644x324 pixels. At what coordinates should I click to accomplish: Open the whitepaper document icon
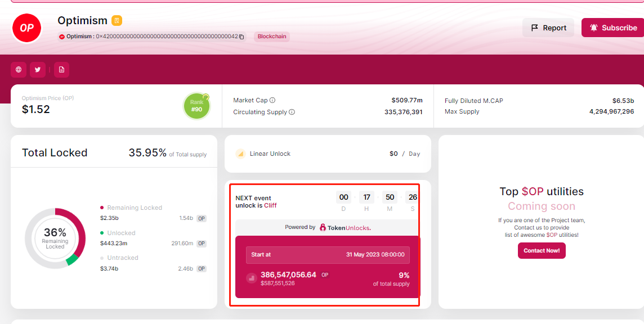61,70
